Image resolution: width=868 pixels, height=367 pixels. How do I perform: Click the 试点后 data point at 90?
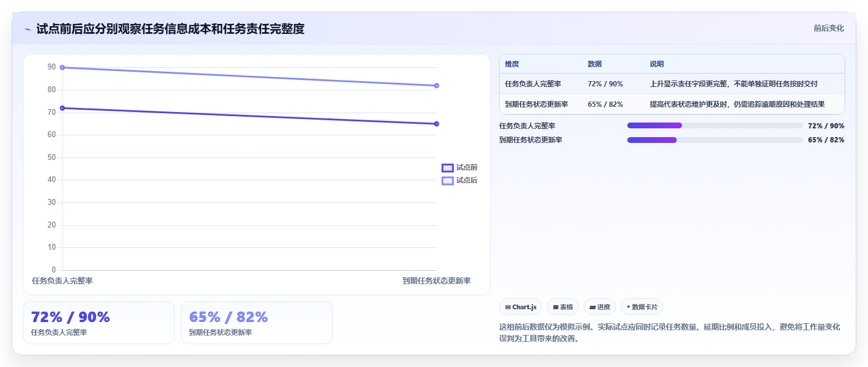click(62, 68)
